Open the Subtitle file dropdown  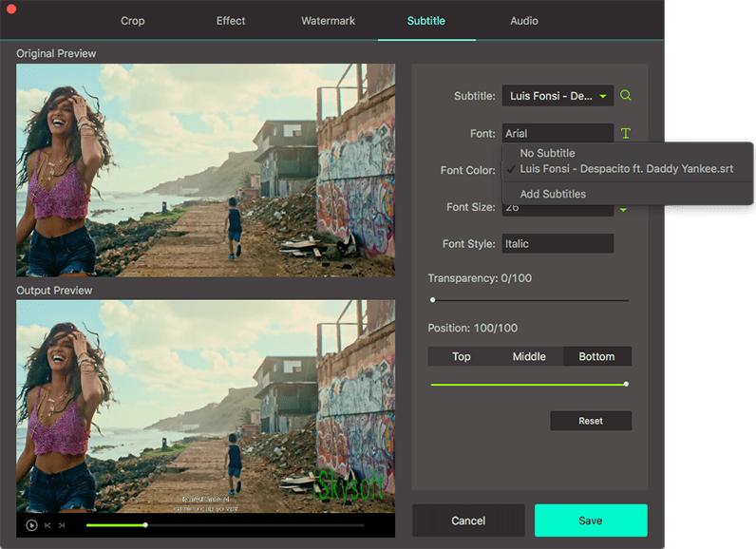558,96
